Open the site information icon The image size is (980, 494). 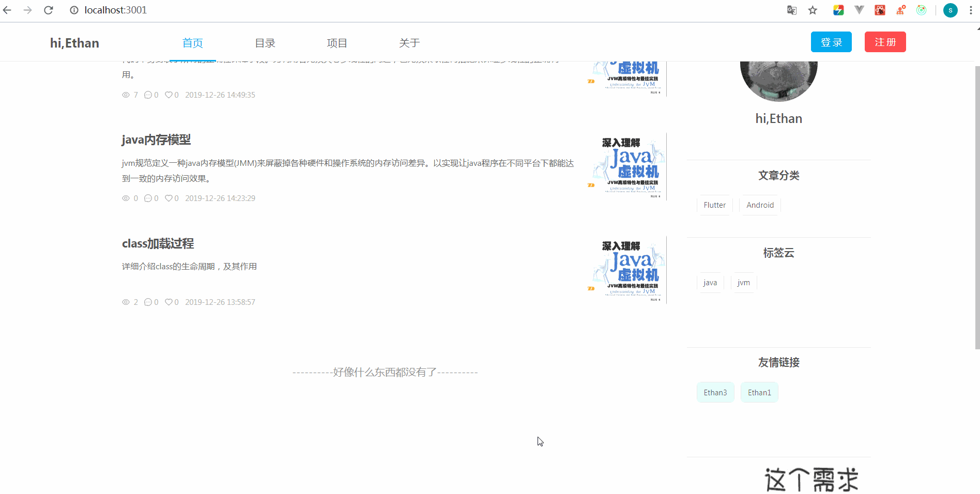pos(74,10)
